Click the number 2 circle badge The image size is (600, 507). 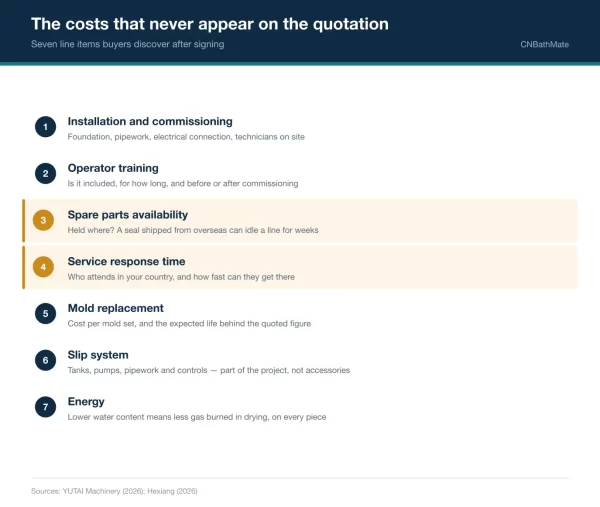point(46,173)
